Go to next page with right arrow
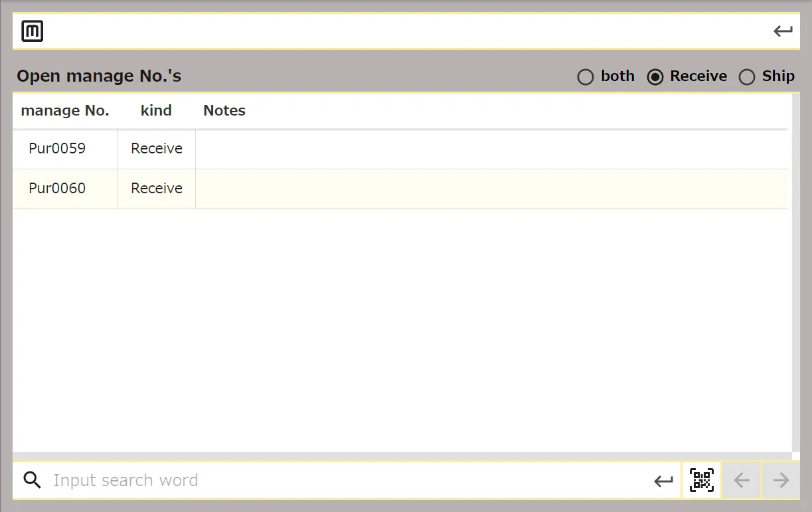 point(781,480)
